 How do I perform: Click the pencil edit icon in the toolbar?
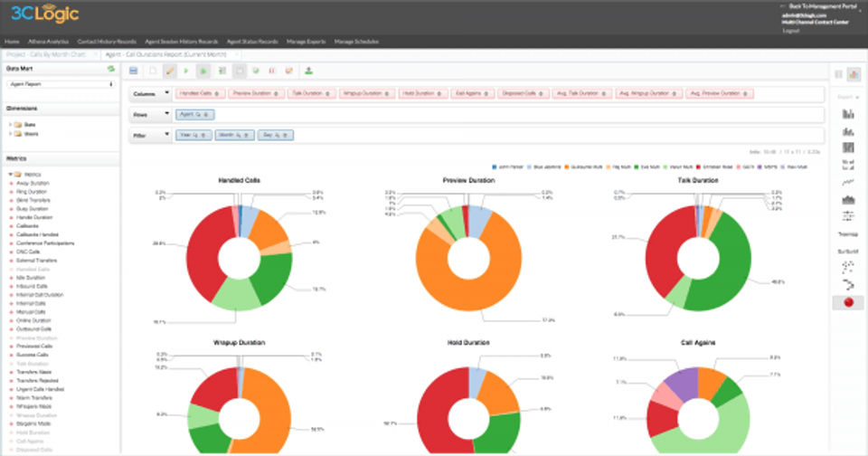click(170, 71)
